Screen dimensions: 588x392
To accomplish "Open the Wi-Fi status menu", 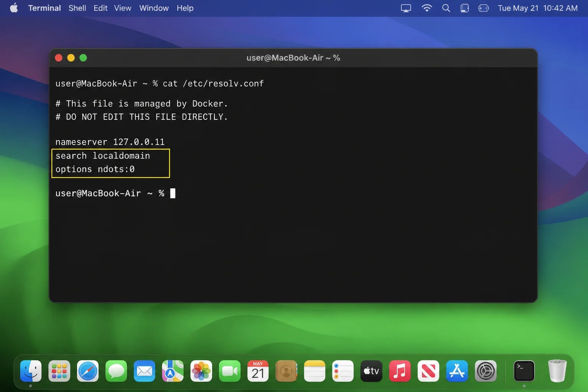I will coord(426,8).
